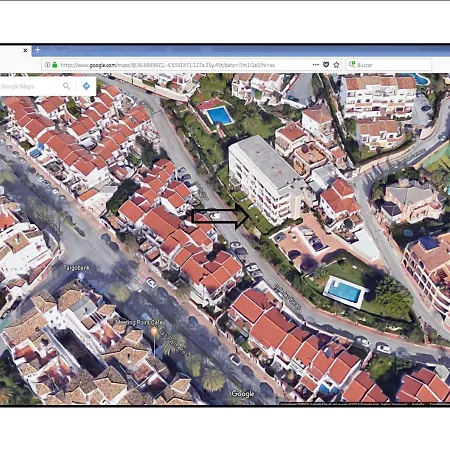This screenshot has height=450, width=450.
Task: Open a new browser tab
Action: pyautogui.click(x=38, y=50)
